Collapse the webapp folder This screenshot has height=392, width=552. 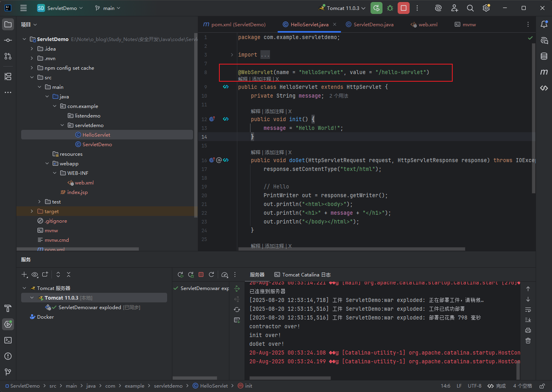[x=47, y=164]
